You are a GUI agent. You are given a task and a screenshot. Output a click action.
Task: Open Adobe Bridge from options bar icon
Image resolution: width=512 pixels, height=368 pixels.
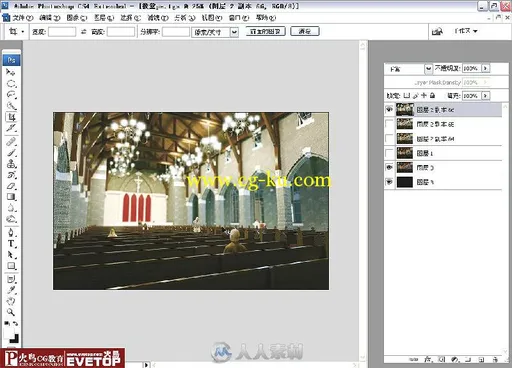[437, 31]
